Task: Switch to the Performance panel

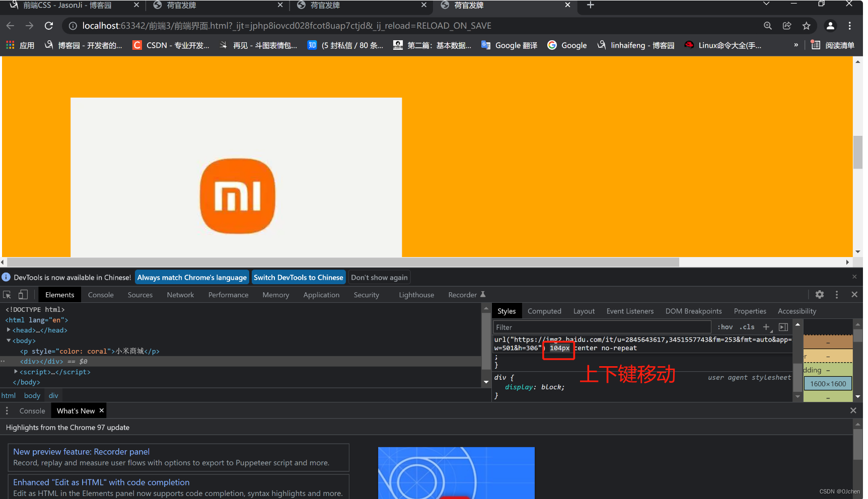Action: pyautogui.click(x=228, y=295)
